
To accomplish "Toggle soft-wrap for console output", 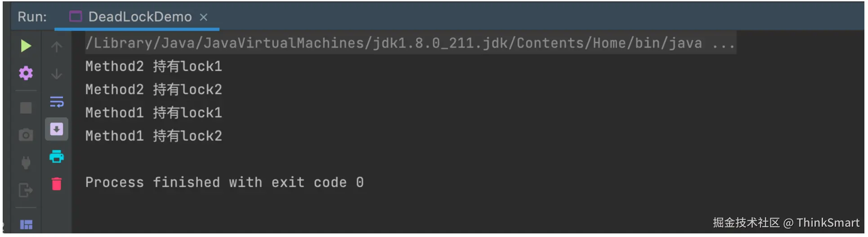I will pyautogui.click(x=57, y=102).
